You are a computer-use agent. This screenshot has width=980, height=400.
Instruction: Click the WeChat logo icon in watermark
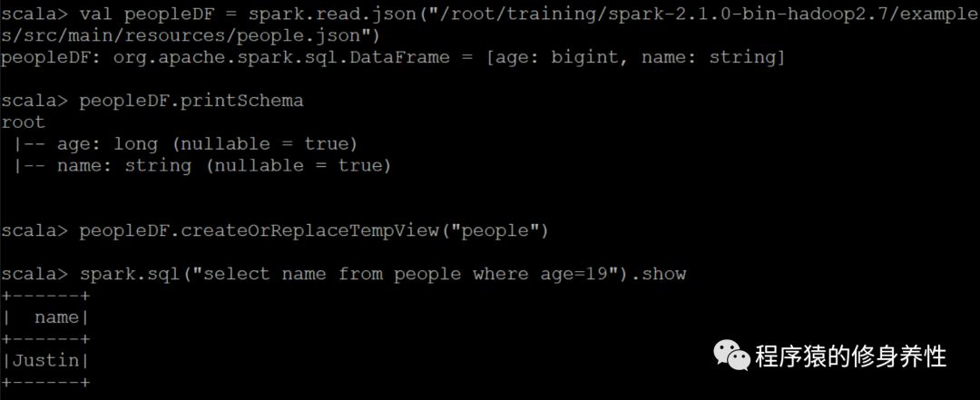click(732, 356)
